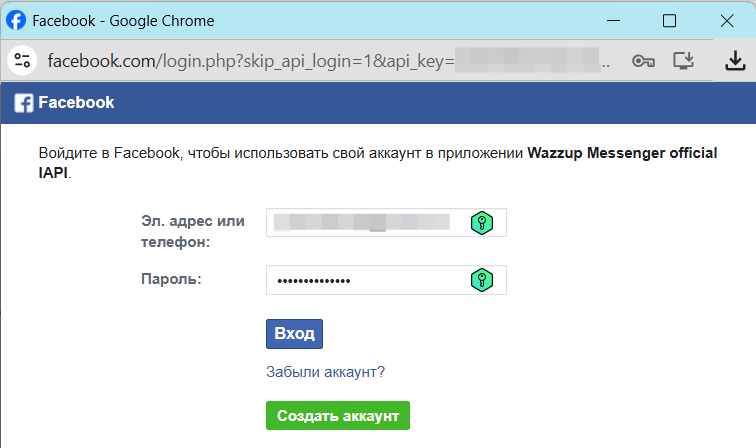Click the Эл. адрес или телефон label
This screenshot has height=448, width=756.
tap(193, 231)
